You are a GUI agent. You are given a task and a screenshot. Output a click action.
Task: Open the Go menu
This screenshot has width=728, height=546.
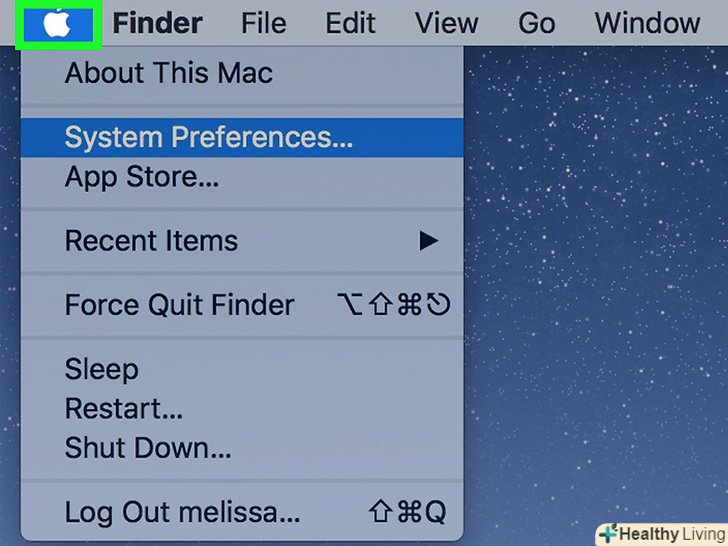tap(536, 23)
